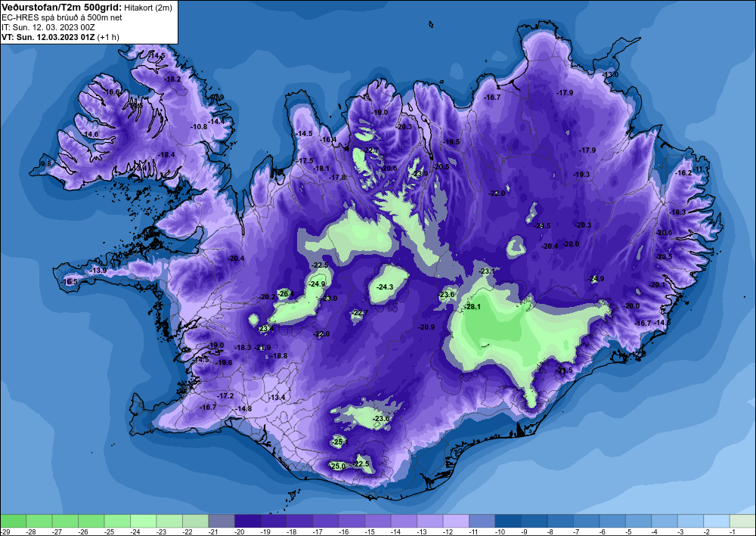756x536 pixels.
Task: Click the legend color swatch labeled -21
Action: (222, 521)
